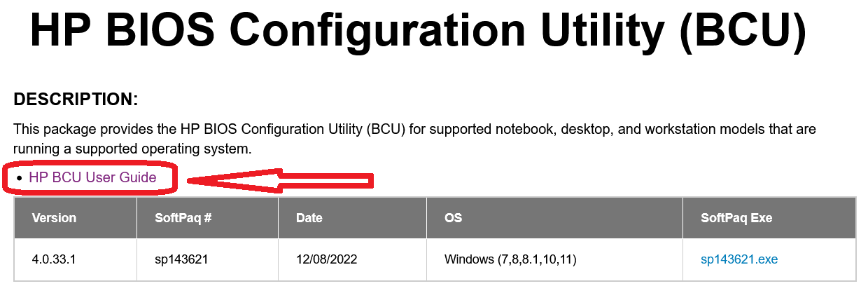Image resolution: width=868 pixels, height=286 pixels.
Task: Click the Windows (7,8,8.1,10,11) cell
Action: point(510,259)
